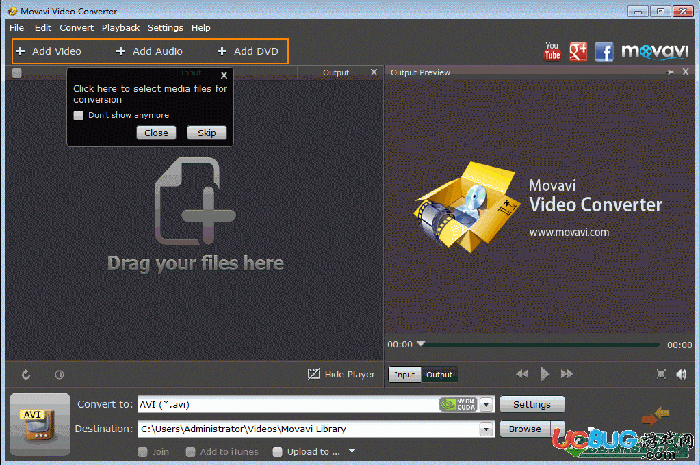Enable the Join checkbox
The height and width of the screenshot is (465, 700).
pyautogui.click(x=142, y=452)
